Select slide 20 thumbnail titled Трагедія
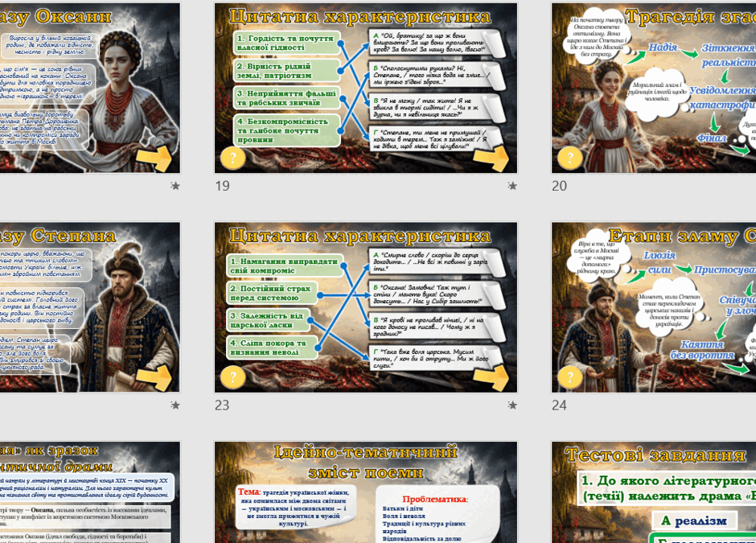 click(x=654, y=88)
